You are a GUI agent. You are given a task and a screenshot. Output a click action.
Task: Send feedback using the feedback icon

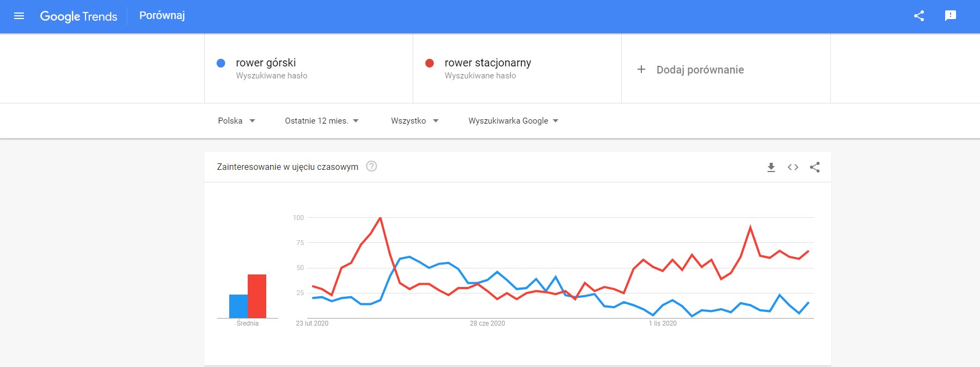[951, 16]
